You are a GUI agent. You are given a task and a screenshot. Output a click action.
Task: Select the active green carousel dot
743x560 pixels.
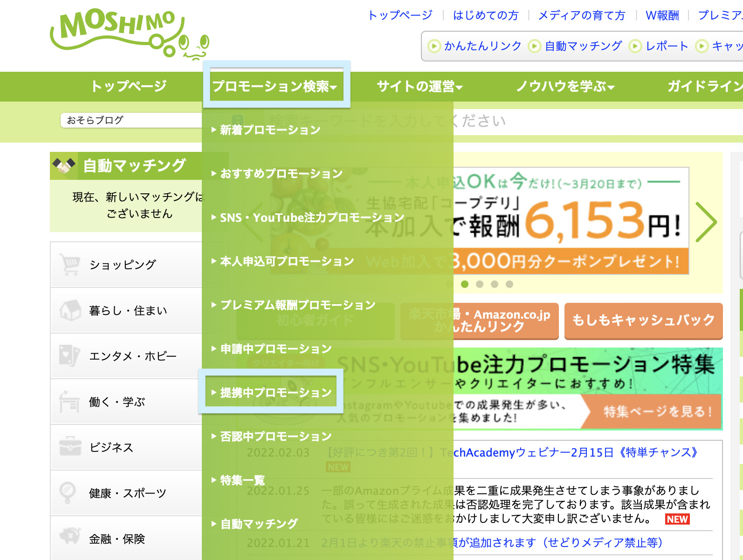[x=465, y=284]
